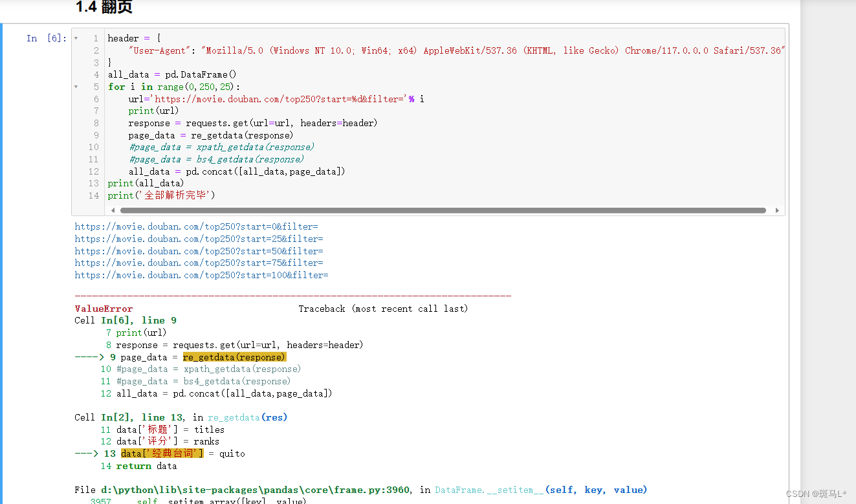Select the In [6]: cell prompt
Viewport: 856px width, 504px height.
[x=47, y=38]
